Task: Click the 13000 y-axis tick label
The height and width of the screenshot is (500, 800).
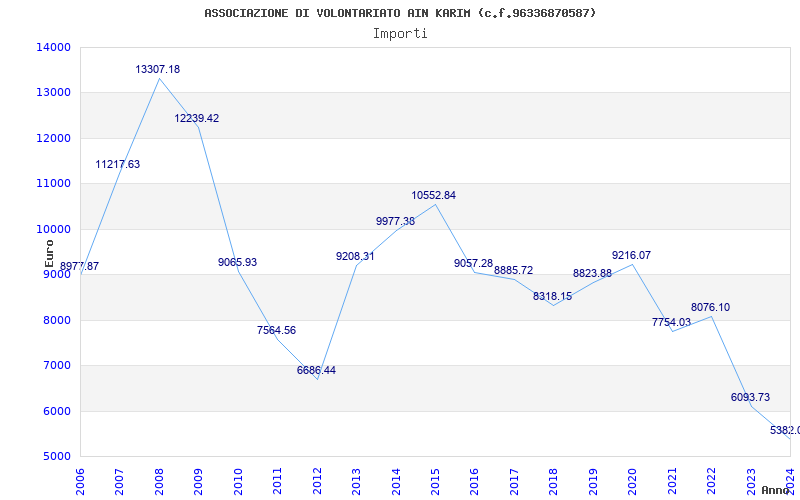Action: (54, 93)
